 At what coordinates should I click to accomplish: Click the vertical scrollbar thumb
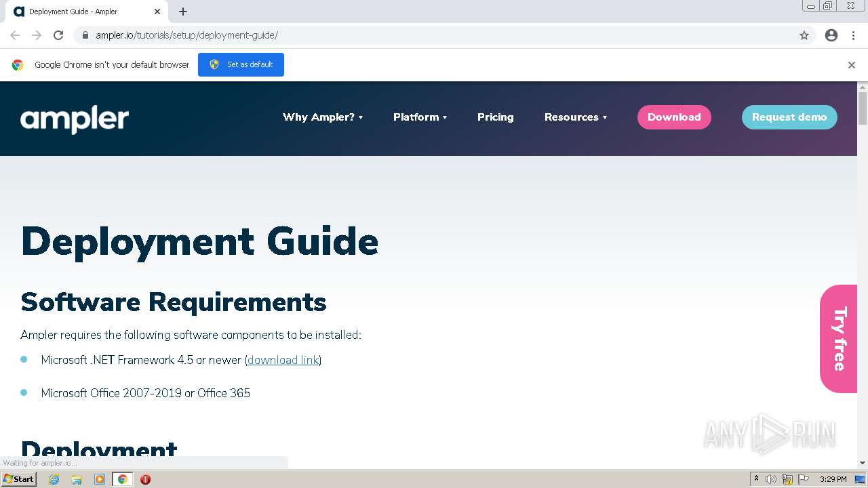[863, 108]
